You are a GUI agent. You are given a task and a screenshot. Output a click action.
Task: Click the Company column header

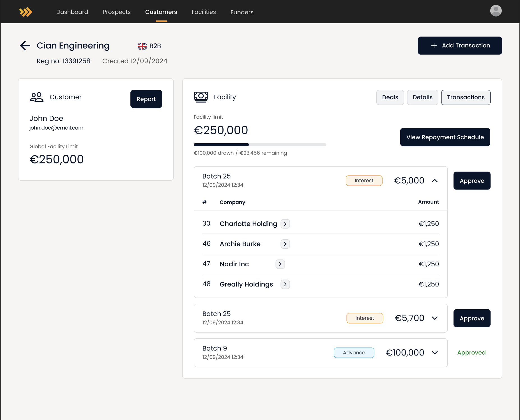[232, 202]
